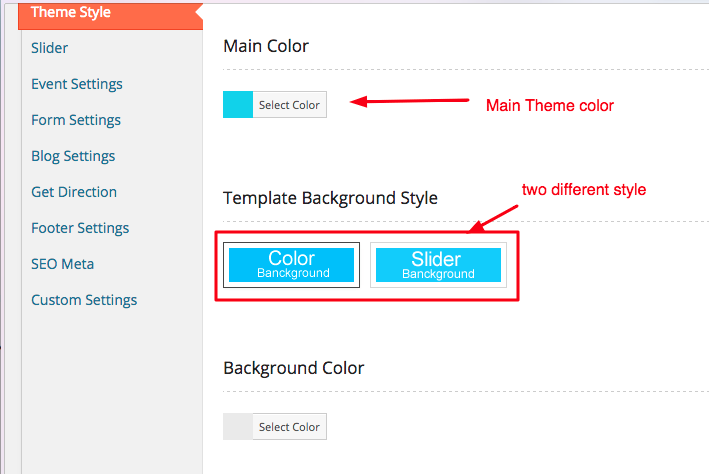This screenshot has height=474, width=709.
Task: Open the Get Direction section
Action: tap(74, 192)
